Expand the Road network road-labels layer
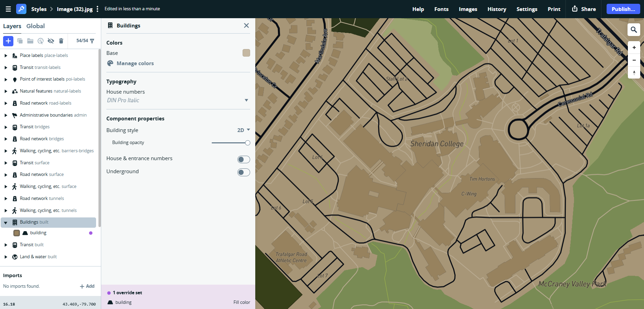Viewport: 644px width, 309px height. coord(6,103)
